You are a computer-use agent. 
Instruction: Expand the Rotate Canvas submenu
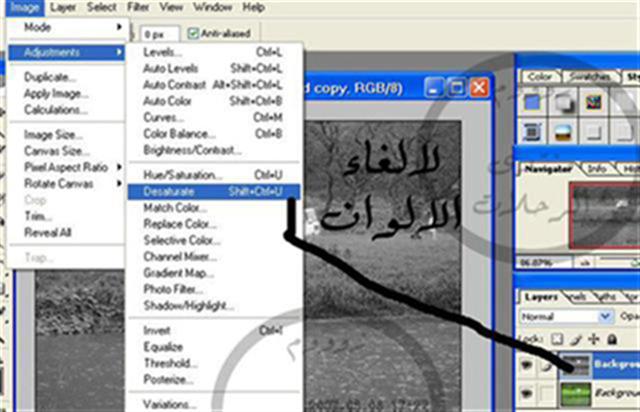pyautogui.click(x=67, y=184)
